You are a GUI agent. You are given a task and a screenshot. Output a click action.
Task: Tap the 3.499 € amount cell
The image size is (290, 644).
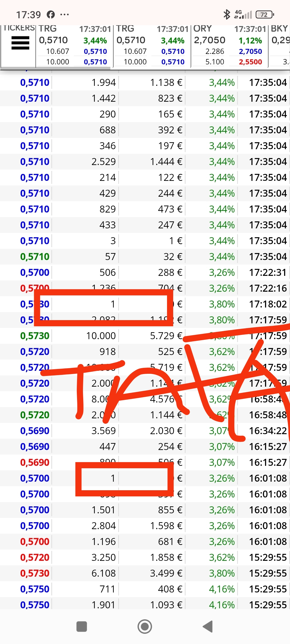click(166, 573)
